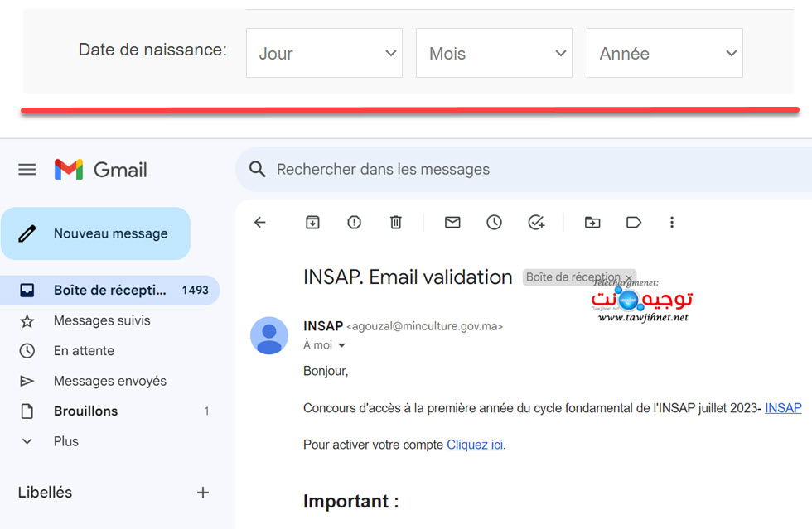Open the Année dropdown
Viewport: 812px width, 529px height.
pos(664,53)
